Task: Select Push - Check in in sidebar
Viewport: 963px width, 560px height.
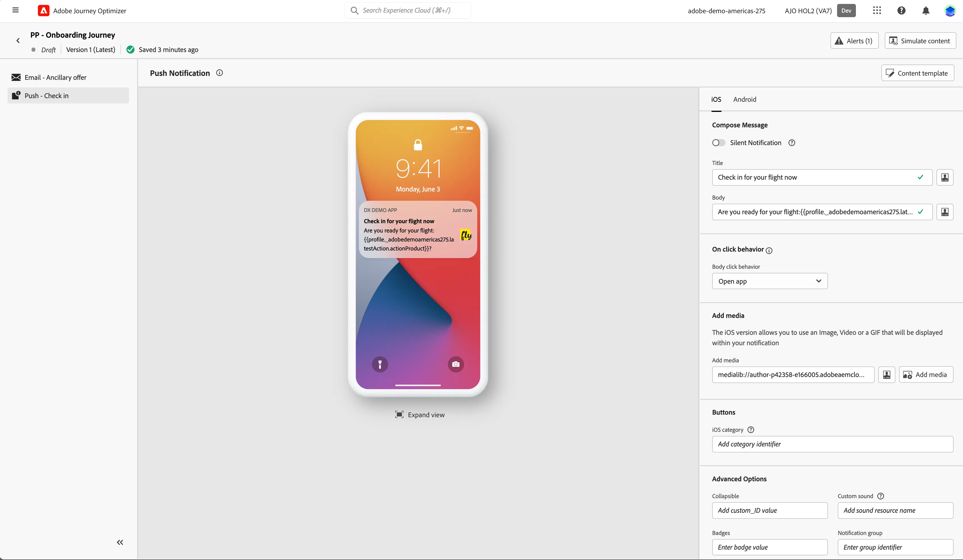Action: (x=68, y=96)
